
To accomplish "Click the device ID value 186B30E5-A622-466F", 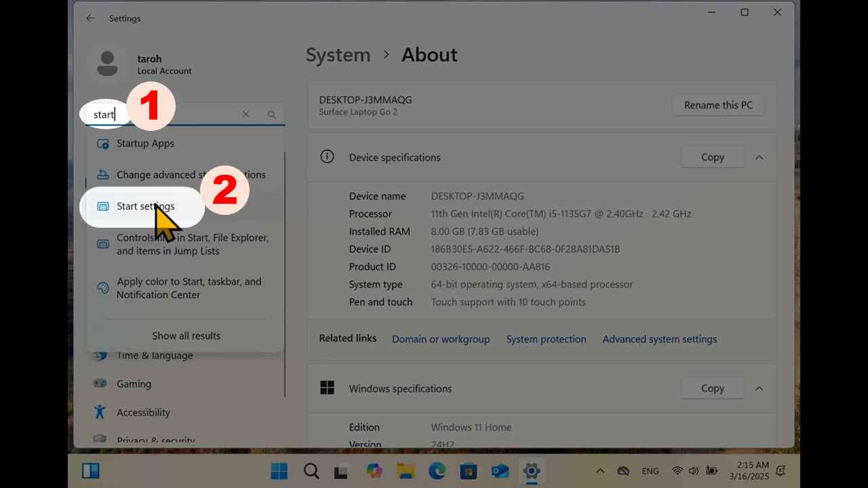I will tap(525, 249).
